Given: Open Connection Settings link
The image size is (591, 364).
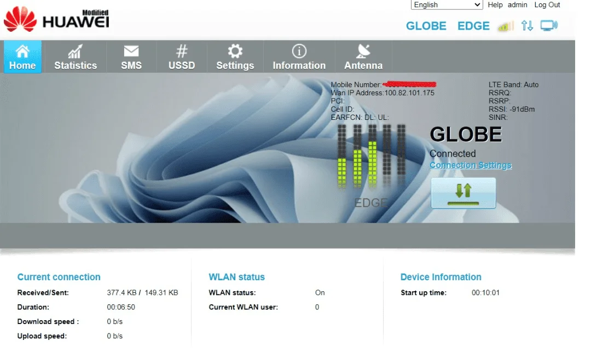Looking at the screenshot, I should pos(471,165).
